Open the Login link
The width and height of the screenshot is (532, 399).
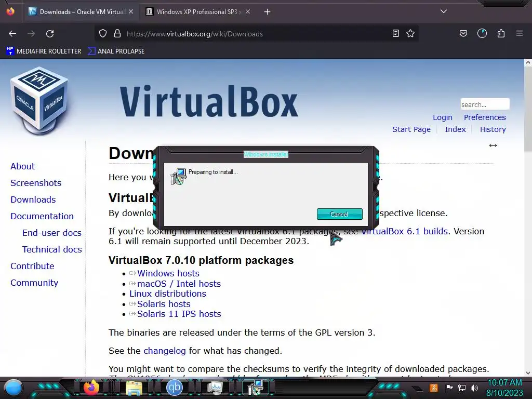(x=443, y=117)
